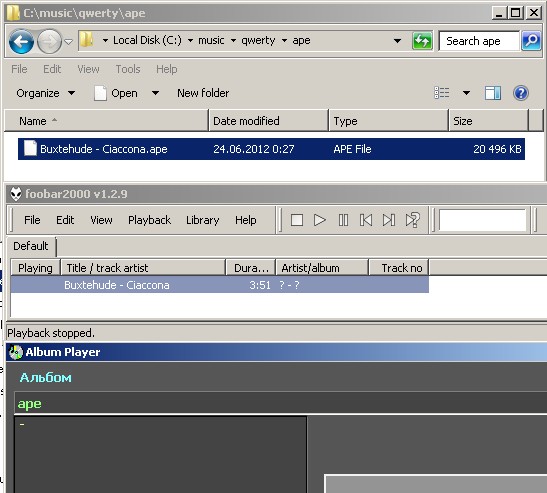Open Explorer Edit menu
The width and height of the screenshot is (547, 493).
(52, 69)
